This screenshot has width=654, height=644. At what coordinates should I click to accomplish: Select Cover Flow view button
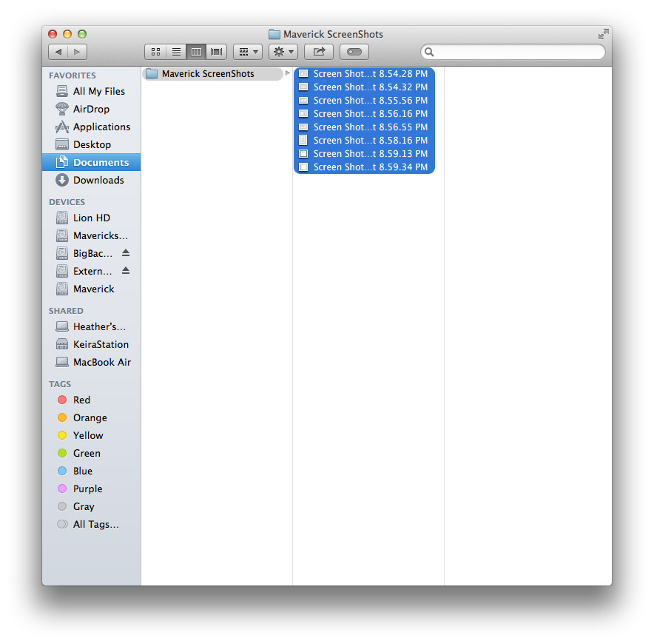[217, 52]
